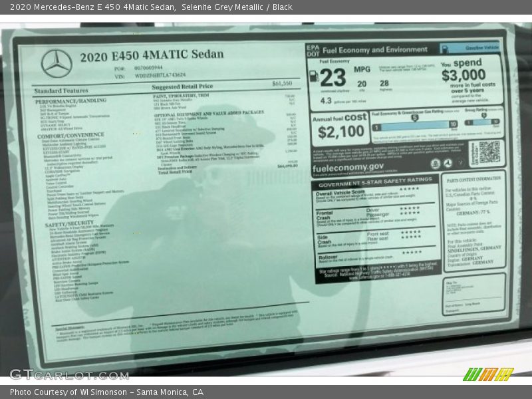This screenshot has height=399, width=532.
Task: Click the combined '23' MPG number
Action: click(x=332, y=78)
